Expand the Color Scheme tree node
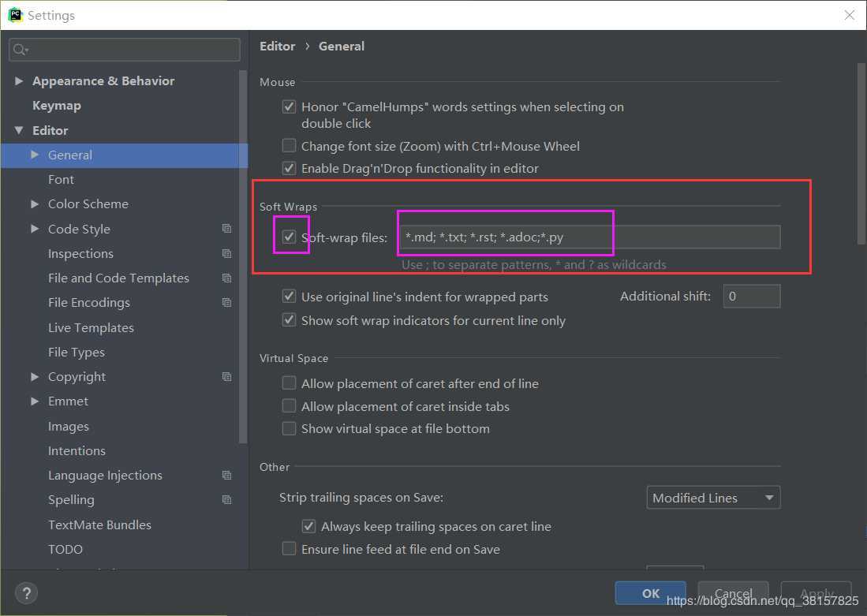 (35, 204)
